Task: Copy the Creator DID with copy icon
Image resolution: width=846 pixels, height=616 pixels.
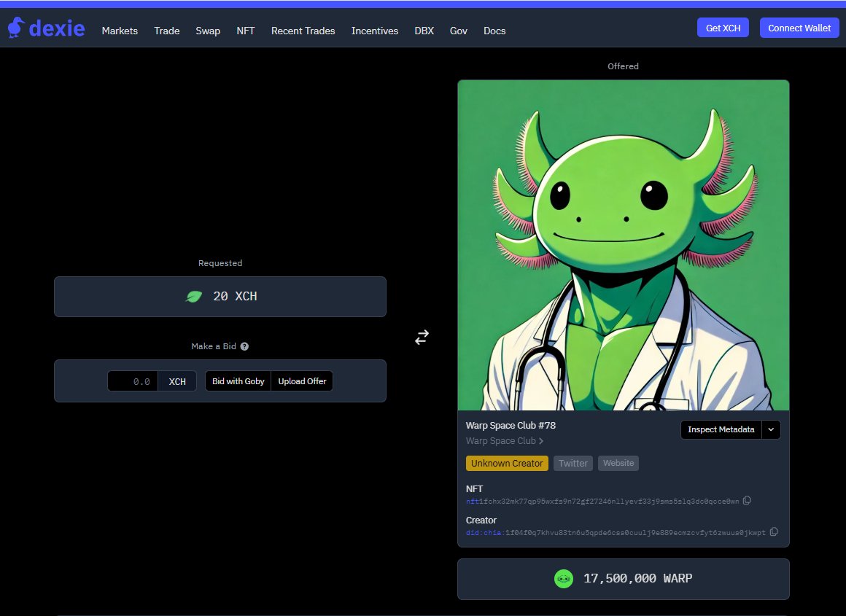Action: click(774, 532)
